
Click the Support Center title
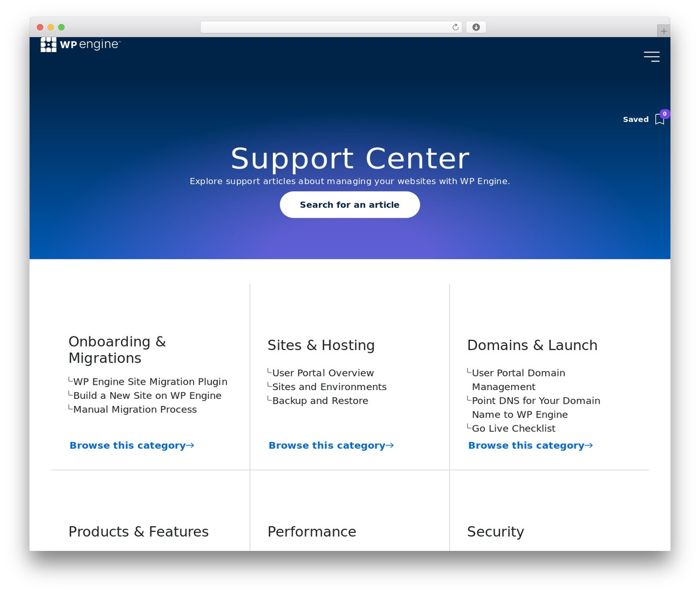click(x=350, y=159)
